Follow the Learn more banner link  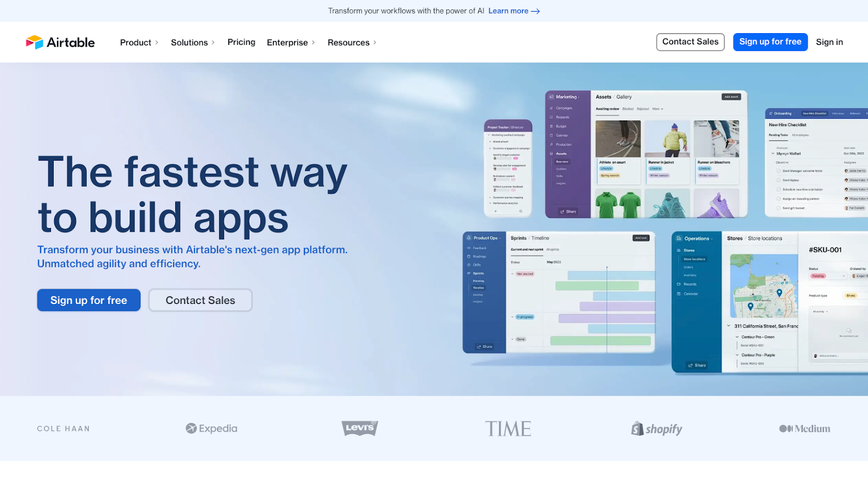tap(508, 11)
